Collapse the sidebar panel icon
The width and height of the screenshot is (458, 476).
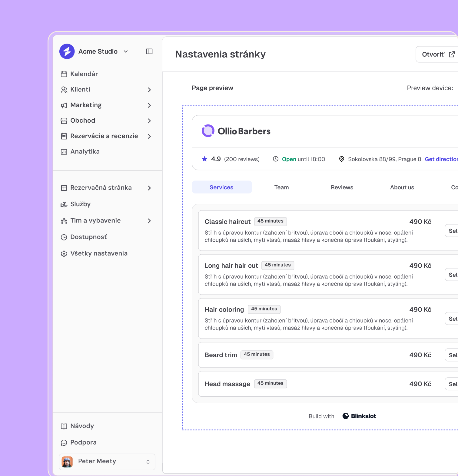pos(149,51)
